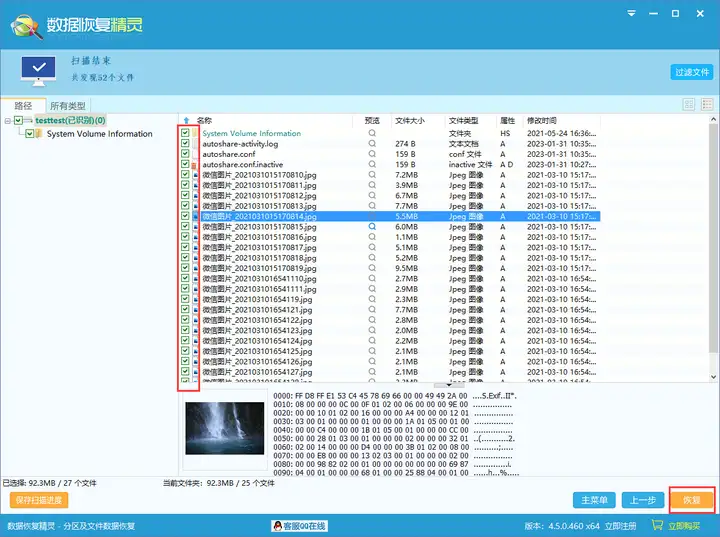Open the title bar dropdown menu icon
The height and width of the screenshot is (537, 720).
click(x=632, y=13)
